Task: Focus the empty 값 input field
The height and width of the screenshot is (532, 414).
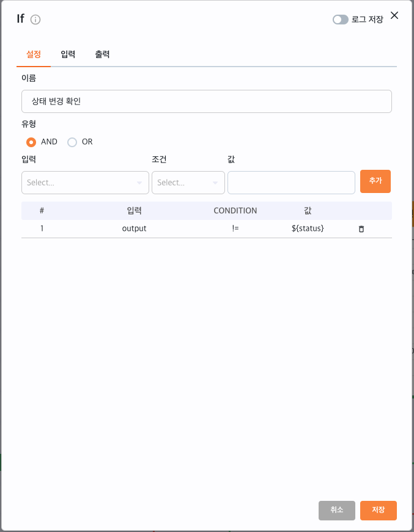Action: click(292, 183)
